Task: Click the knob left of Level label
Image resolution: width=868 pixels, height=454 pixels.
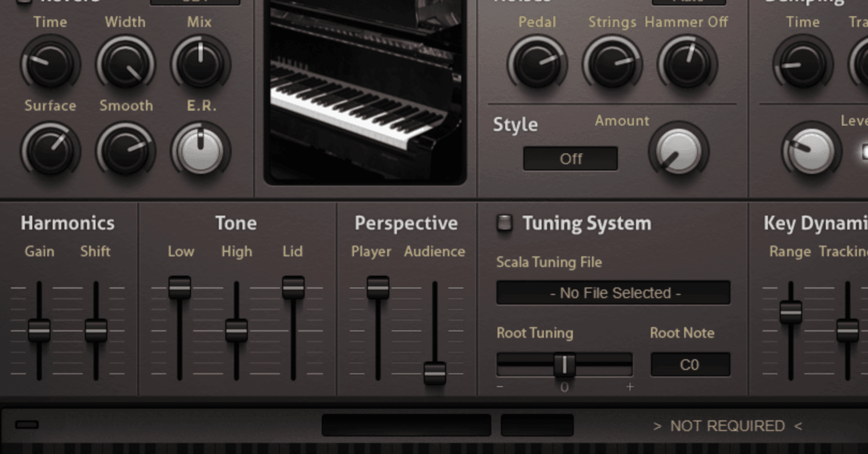Action: 811,151
